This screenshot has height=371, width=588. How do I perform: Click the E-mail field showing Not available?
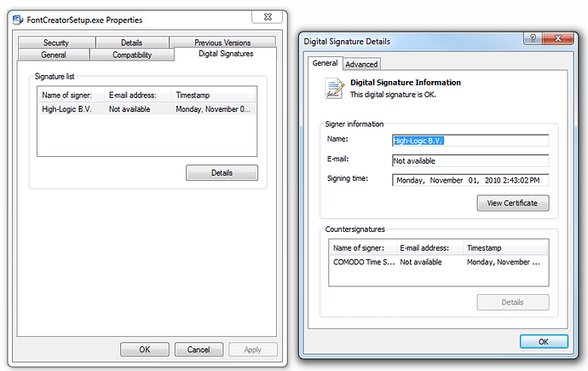[470, 160]
